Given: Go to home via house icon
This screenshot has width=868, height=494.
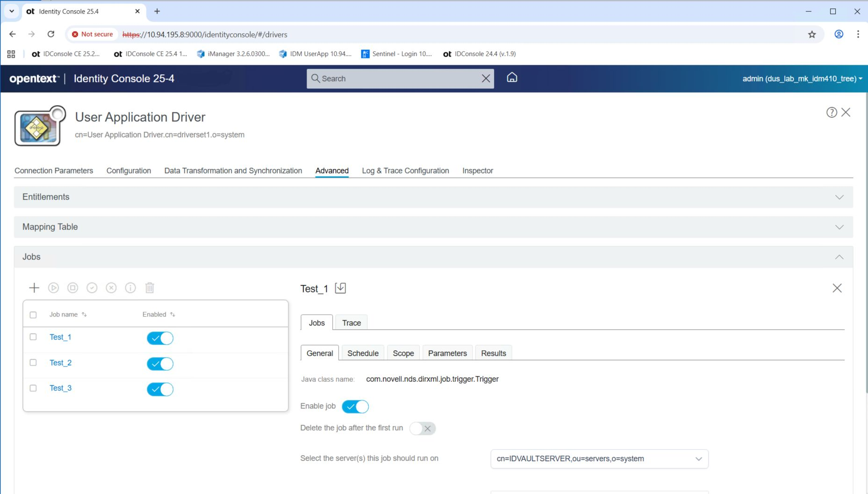Looking at the screenshot, I should pyautogui.click(x=512, y=78).
